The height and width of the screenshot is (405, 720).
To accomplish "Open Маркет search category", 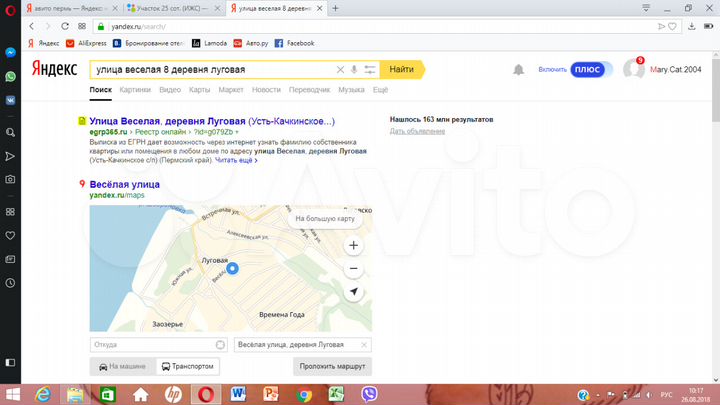I will point(231,90).
